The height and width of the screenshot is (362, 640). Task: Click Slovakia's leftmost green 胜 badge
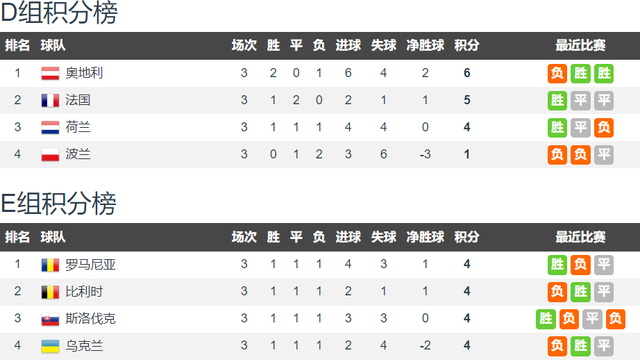click(x=546, y=319)
